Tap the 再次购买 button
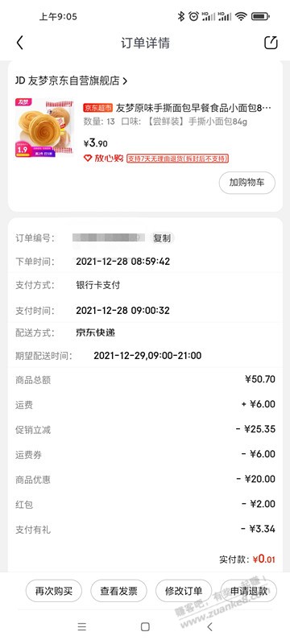The width and height of the screenshot is (290, 644). [54, 591]
